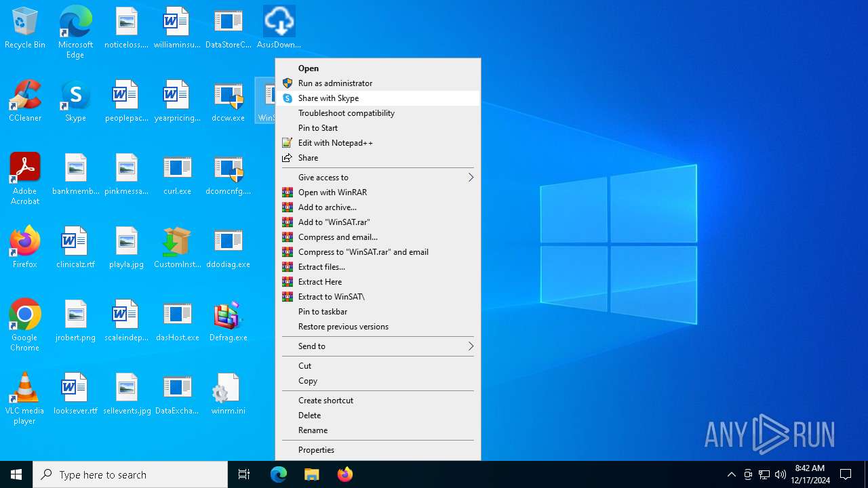Select the dasHost.exe file icon
The height and width of the screenshot is (488, 868).
click(177, 321)
